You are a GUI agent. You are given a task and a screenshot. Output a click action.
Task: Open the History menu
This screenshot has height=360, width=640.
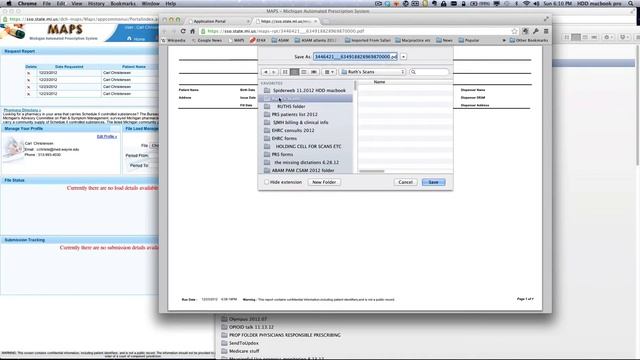point(96,3)
